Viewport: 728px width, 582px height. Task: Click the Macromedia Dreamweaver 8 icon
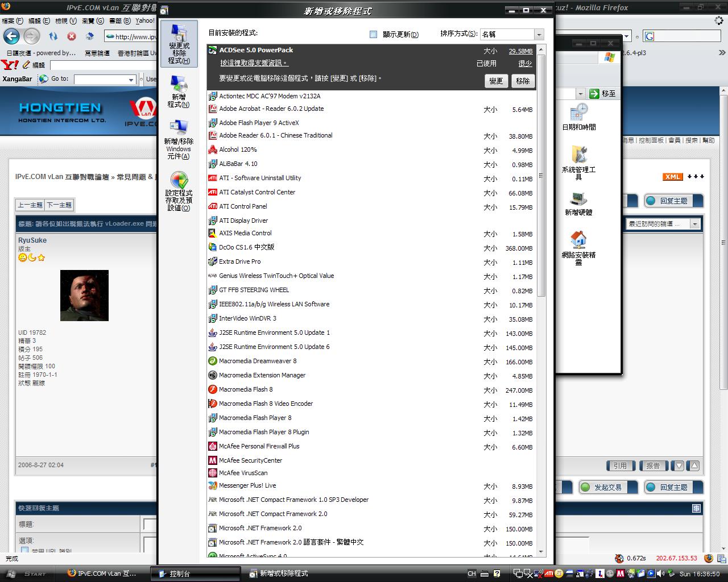[213, 361]
